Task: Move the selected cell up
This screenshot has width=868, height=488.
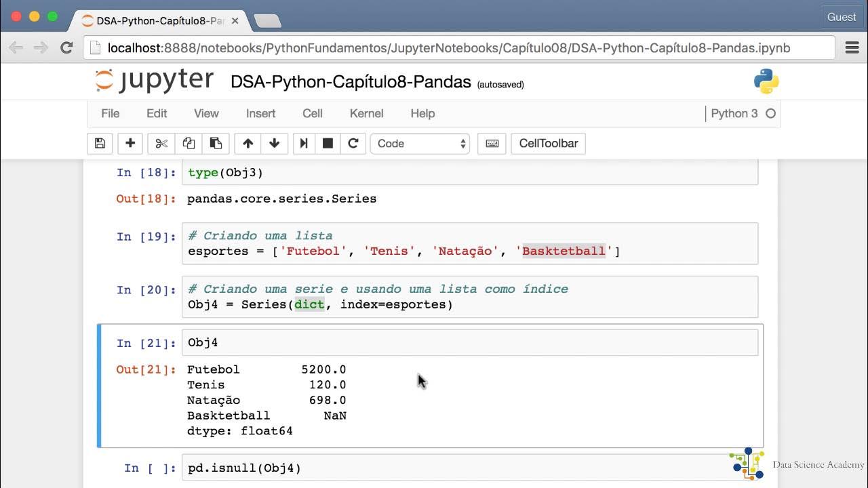Action: [248, 144]
